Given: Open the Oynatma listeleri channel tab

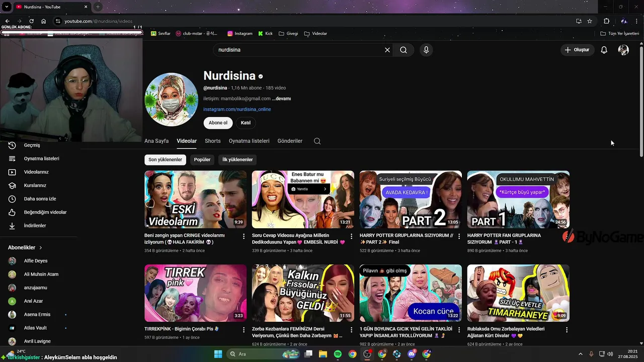Looking at the screenshot, I should pos(249,141).
